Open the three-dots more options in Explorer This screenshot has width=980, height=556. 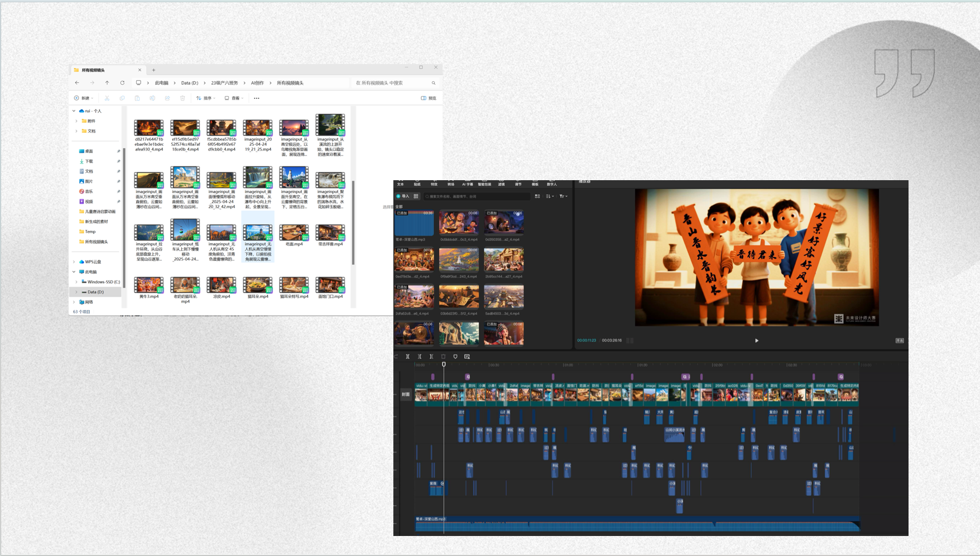click(x=257, y=98)
